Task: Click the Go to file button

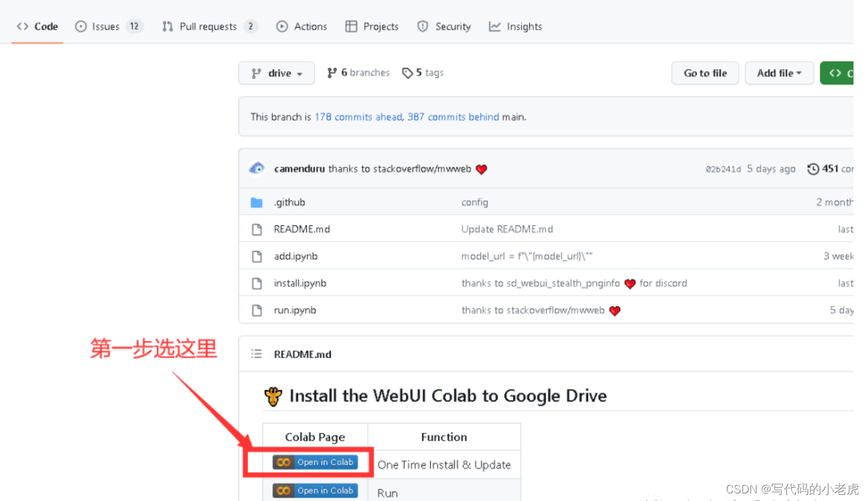Action: point(704,73)
